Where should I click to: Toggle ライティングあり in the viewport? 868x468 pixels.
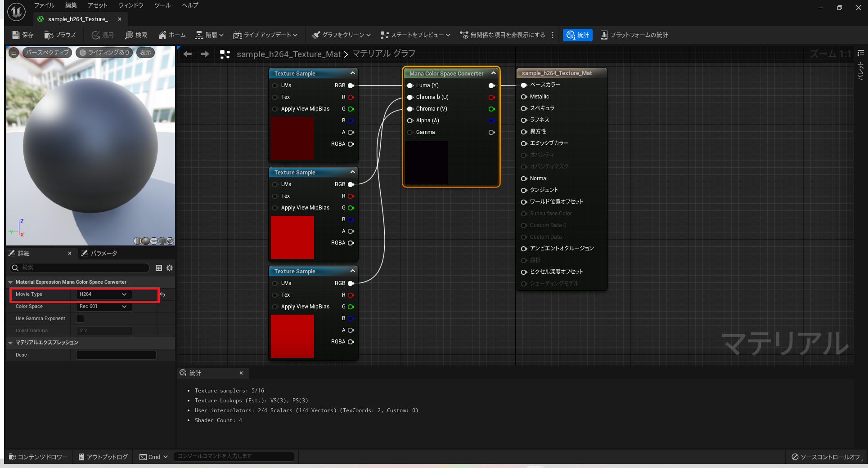click(104, 52)
